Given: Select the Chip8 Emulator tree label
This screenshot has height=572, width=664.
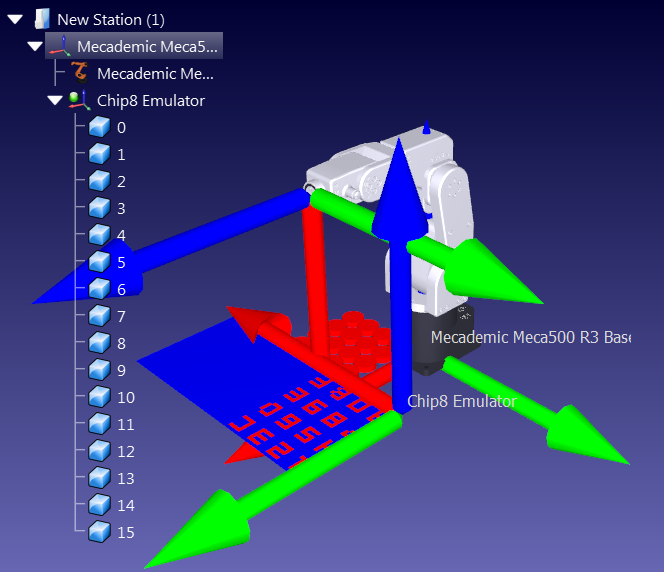Looking at the screenshot, I should coord(150,100).
